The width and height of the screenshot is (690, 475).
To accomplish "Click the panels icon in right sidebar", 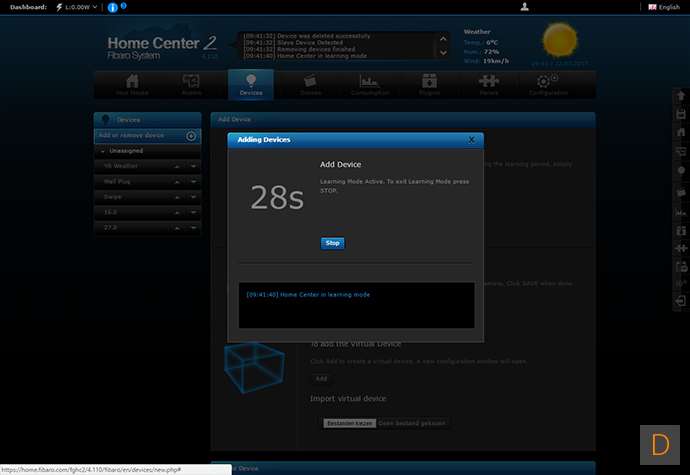I will (681, 248).
